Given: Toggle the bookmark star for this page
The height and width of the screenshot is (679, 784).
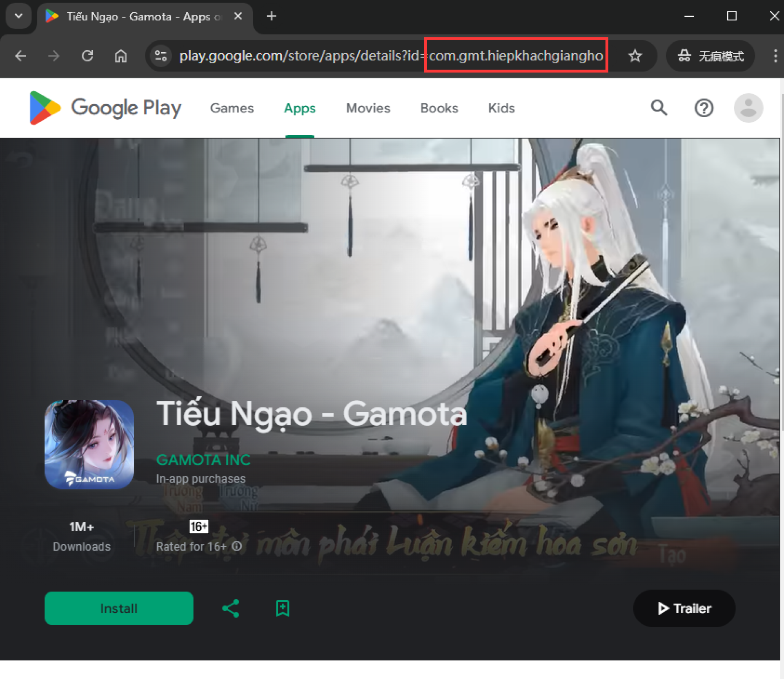Looking at the screenshot, I should (635, 56).
